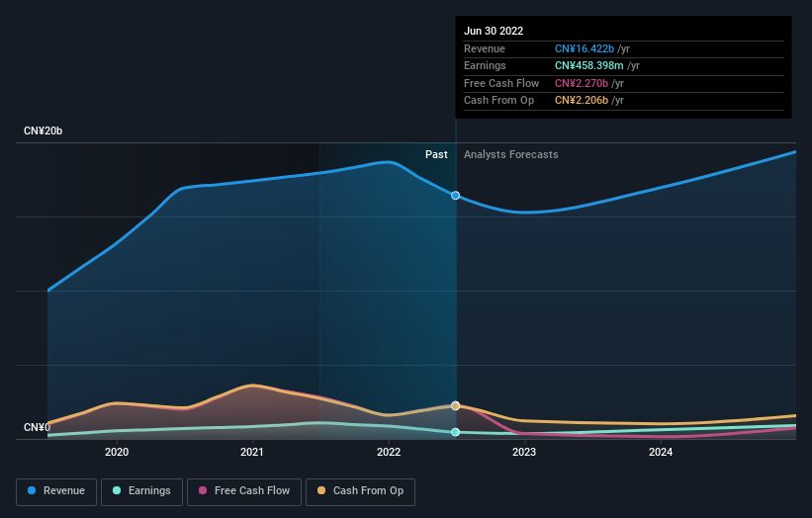Click the CN¥2.270b free cash flow value
Image resolution: width=812 pixels, height=518 pixels.
(581, 83)
